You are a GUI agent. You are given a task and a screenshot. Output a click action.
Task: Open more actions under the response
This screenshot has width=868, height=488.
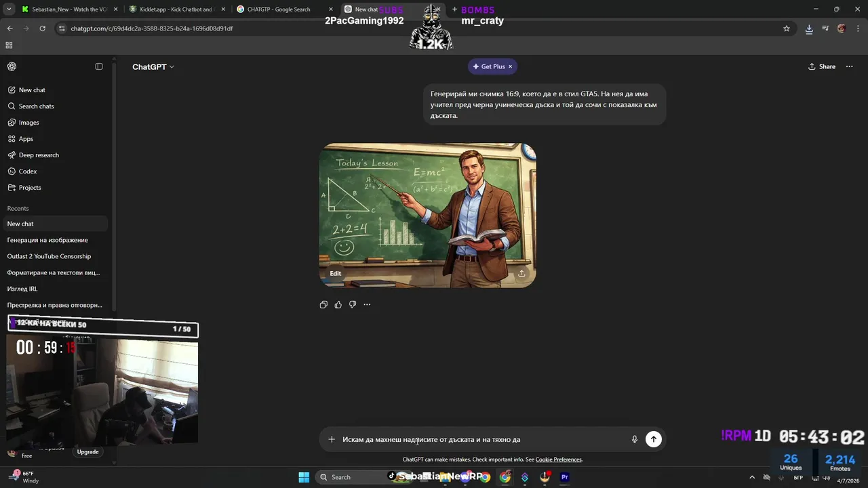pos(367,305)
